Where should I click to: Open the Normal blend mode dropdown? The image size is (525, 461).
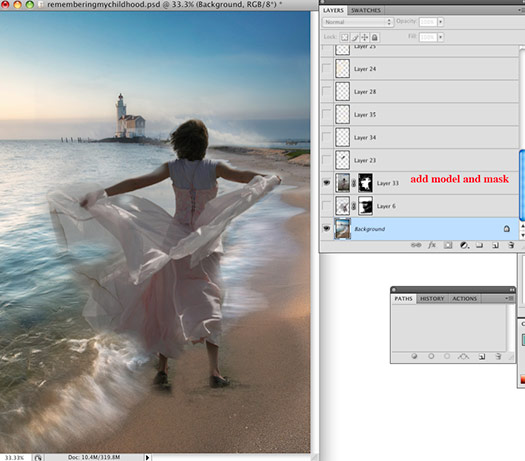tap(357, 22)
